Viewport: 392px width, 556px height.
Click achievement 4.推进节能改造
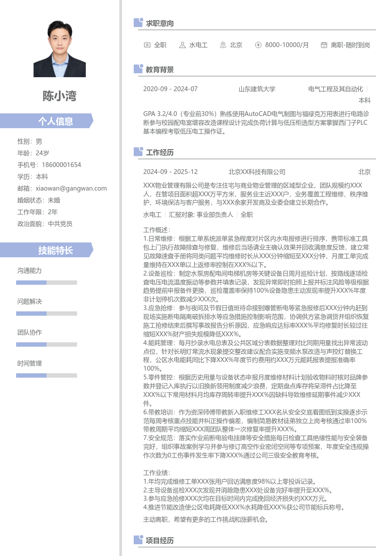click(x=244, y=507)
